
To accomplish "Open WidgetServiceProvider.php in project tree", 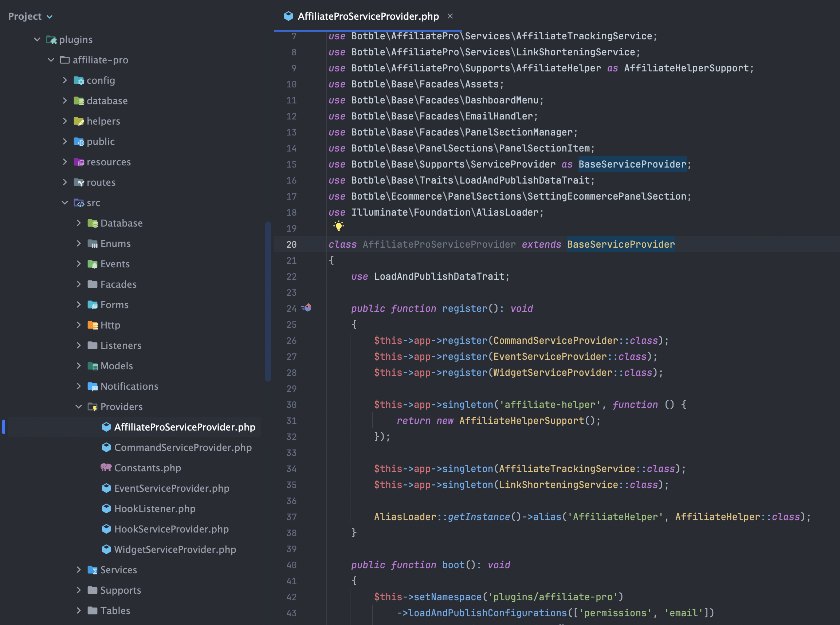I will pyautogui.click(x=175, y=549).
